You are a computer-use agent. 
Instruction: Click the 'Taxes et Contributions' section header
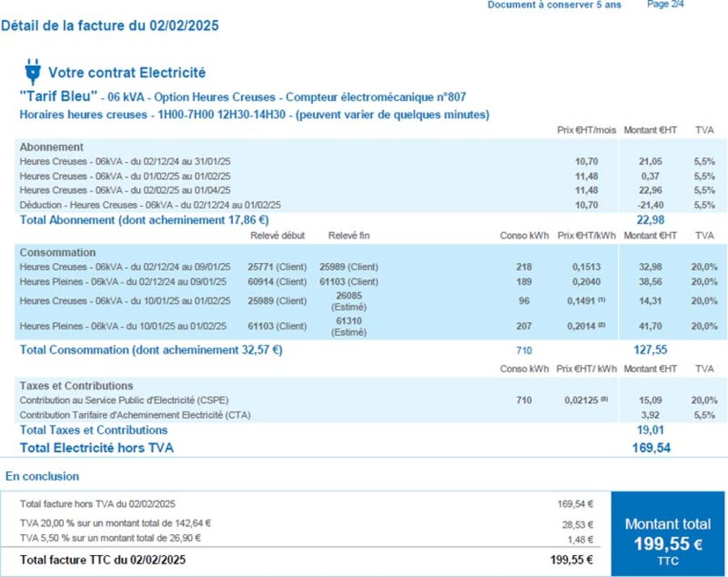(76, 386)
